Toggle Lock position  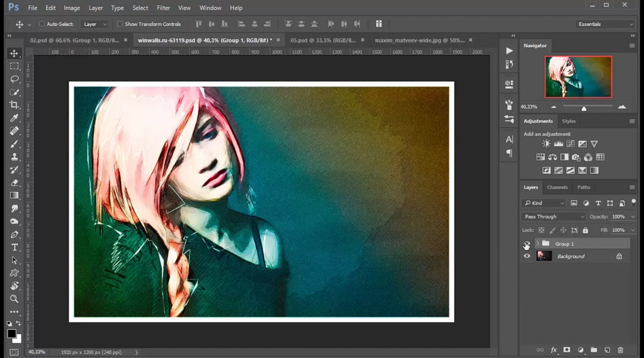pos(563,230)
